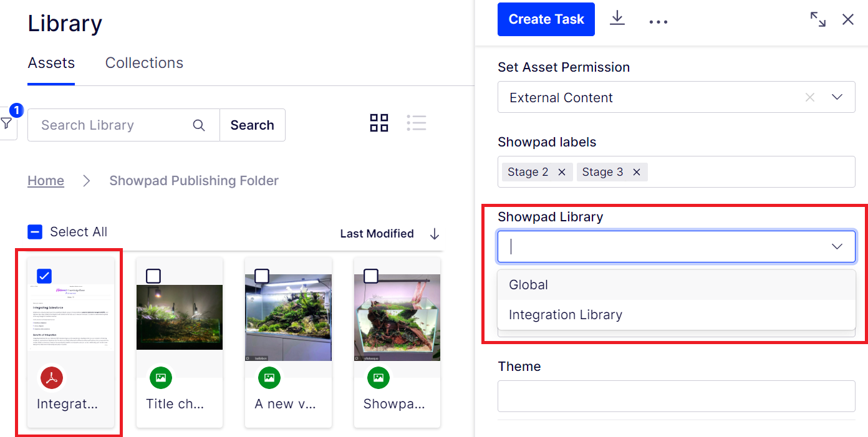Choose Integration Library from the list
This screenshot has width=868, height=437.
pos(565,315)
